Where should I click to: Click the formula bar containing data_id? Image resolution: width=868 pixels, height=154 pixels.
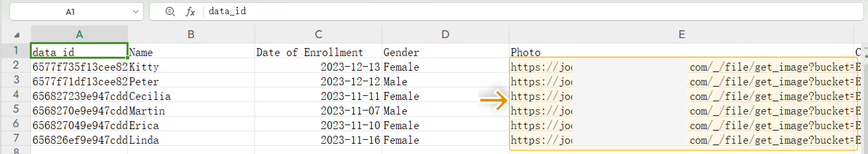505,11
